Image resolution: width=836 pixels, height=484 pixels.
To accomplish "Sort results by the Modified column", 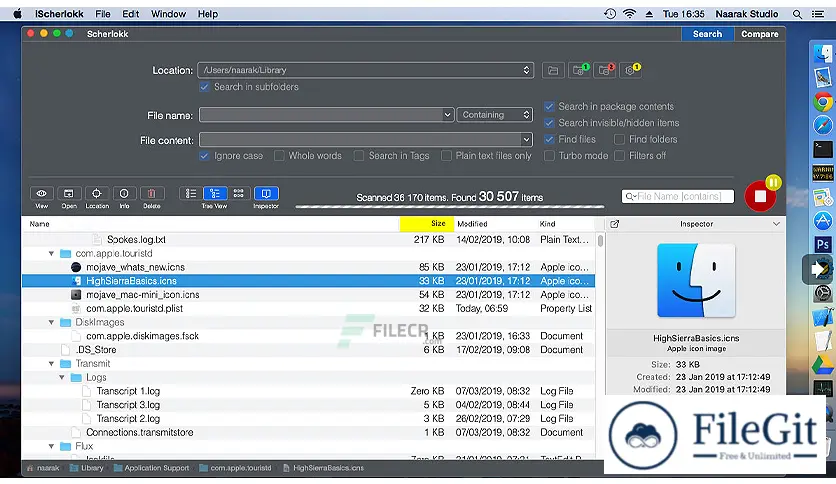I will click(x=494, y=224).
